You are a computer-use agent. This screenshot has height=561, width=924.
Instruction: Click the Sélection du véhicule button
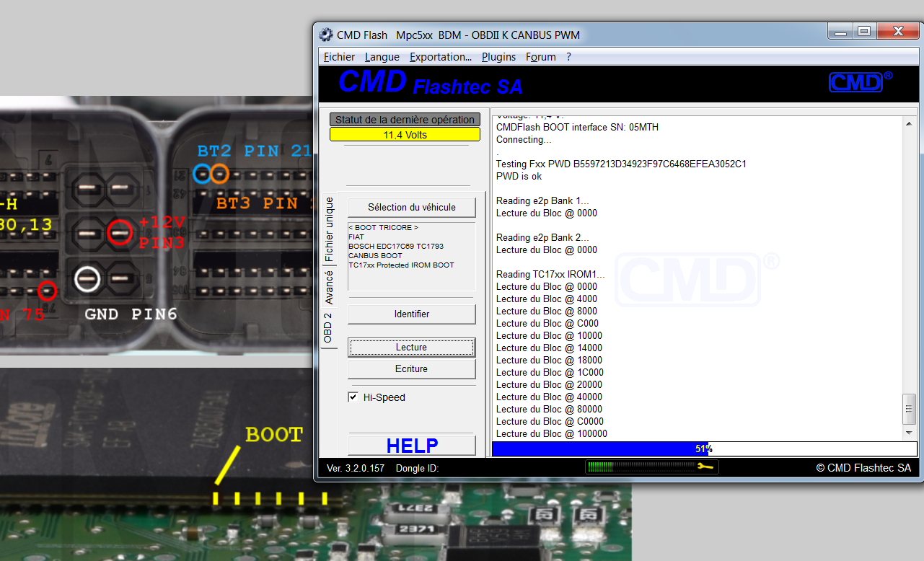coord(412,207)
